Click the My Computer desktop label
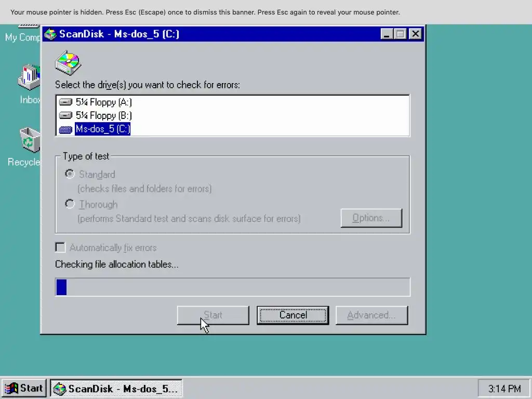 tap(23, 37)
